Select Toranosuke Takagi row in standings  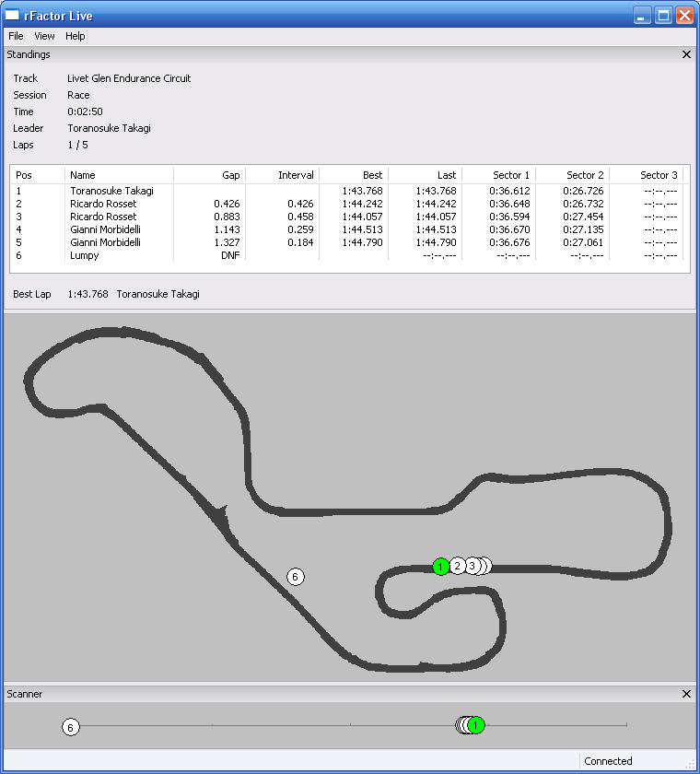(x=111, y=191)
